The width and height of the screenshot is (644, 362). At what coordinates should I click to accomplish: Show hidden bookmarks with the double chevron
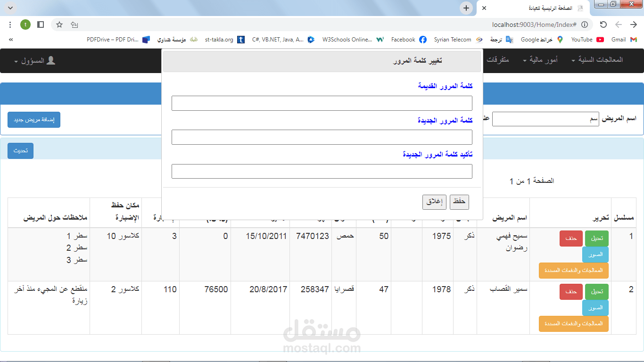click(x=11, y=40)
